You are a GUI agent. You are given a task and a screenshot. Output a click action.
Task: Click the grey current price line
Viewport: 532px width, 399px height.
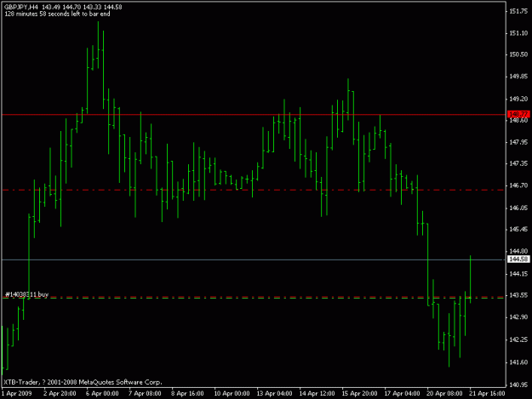(x=254, y=259)
